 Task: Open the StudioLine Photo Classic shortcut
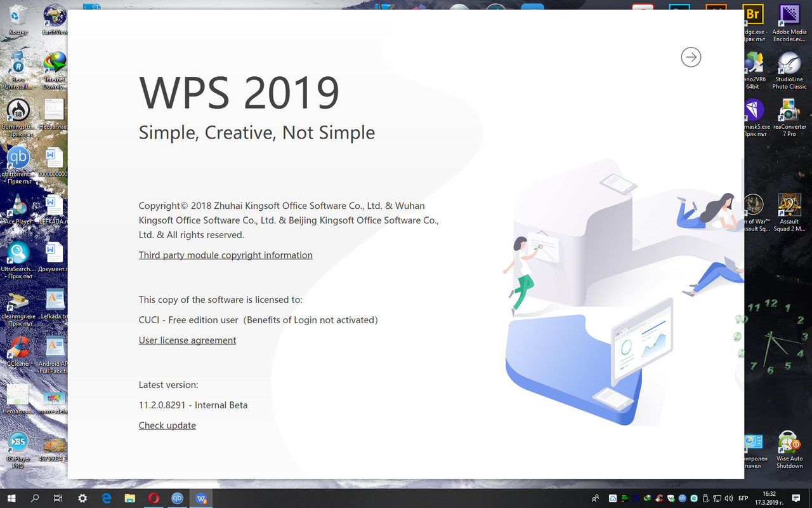click(789, 70)
